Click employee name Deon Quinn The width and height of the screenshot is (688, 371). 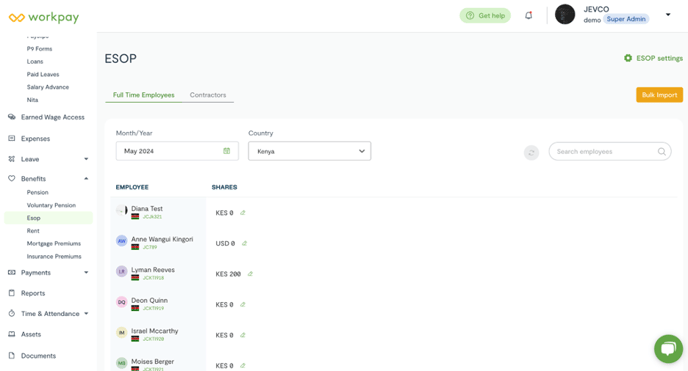point(149,300)
